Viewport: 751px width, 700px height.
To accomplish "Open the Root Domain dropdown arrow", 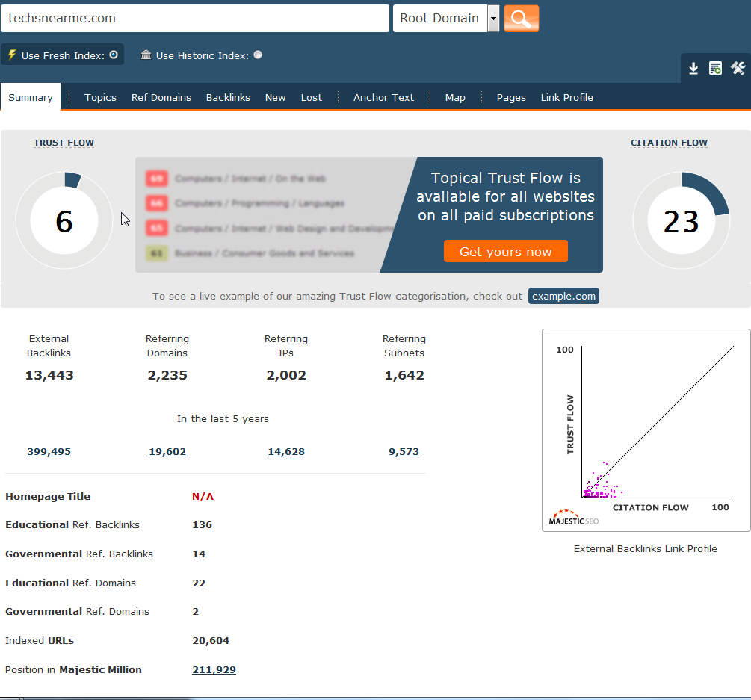I will [493, 19].
